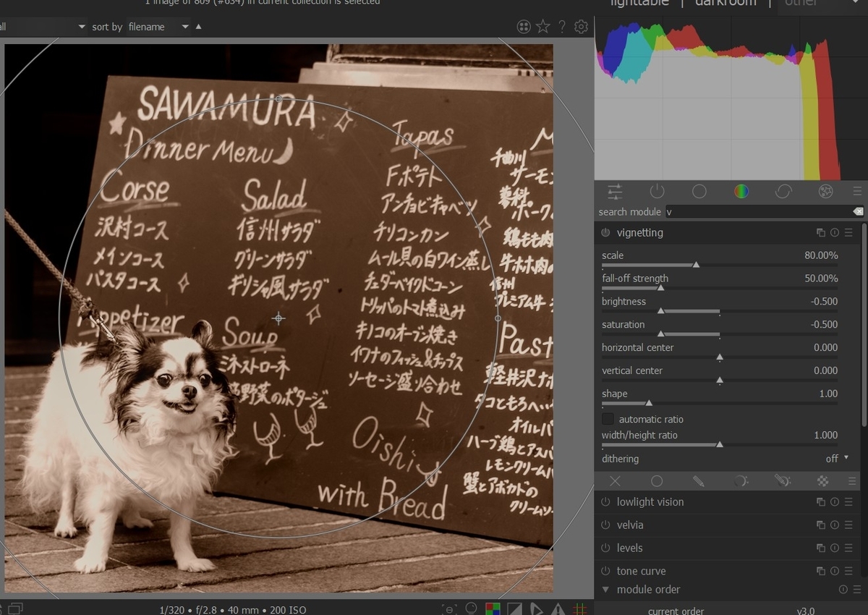Image resolution: width=868 pixels, height=615 pixels.
Task: Clear the search module text field
Action: (858, 211)
